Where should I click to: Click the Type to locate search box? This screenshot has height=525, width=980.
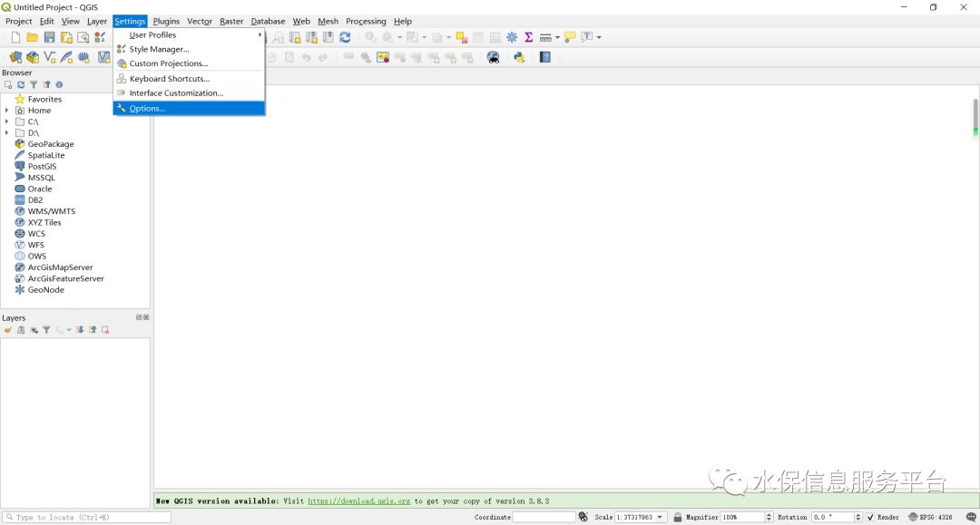tap(87, 518)
